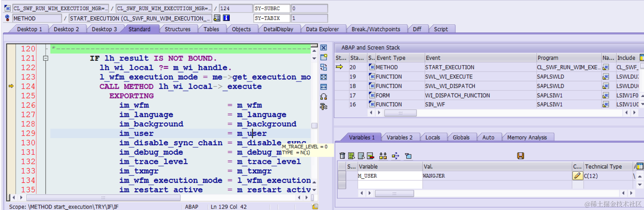
Task: Open the Memory Analysis tab
Action: point(527,137)
